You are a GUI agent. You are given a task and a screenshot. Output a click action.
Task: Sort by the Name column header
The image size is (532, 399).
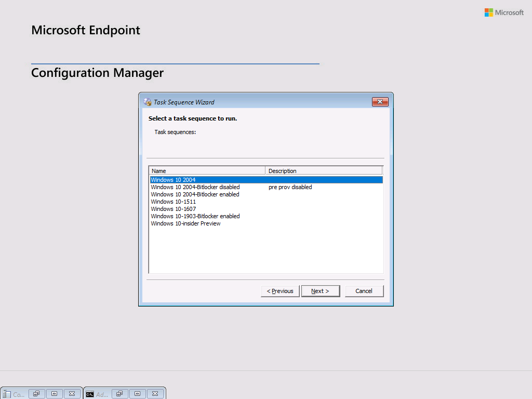point(207,170)
